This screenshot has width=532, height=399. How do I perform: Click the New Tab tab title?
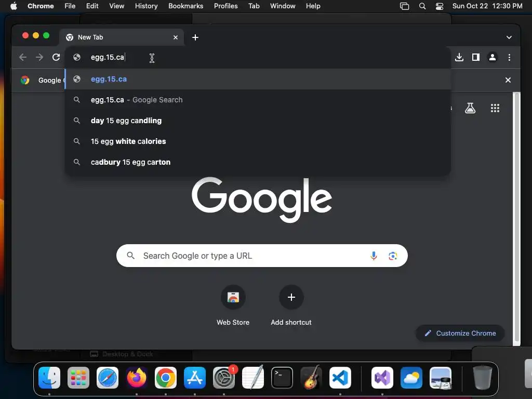pos(90,37)
